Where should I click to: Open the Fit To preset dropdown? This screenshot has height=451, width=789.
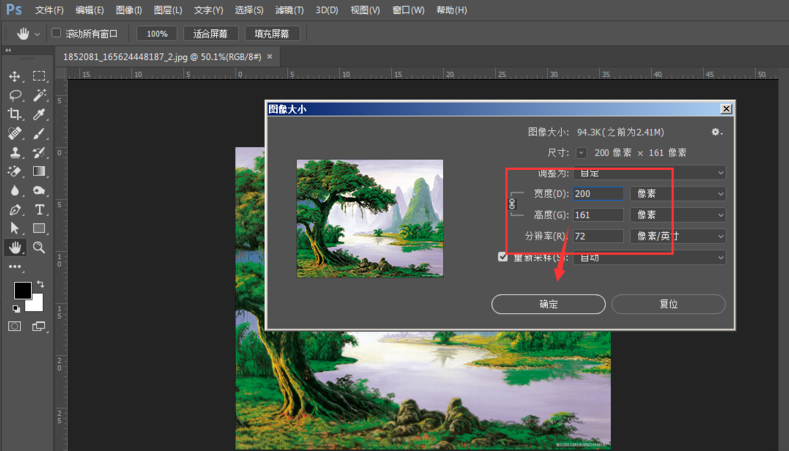coord(649,173)
